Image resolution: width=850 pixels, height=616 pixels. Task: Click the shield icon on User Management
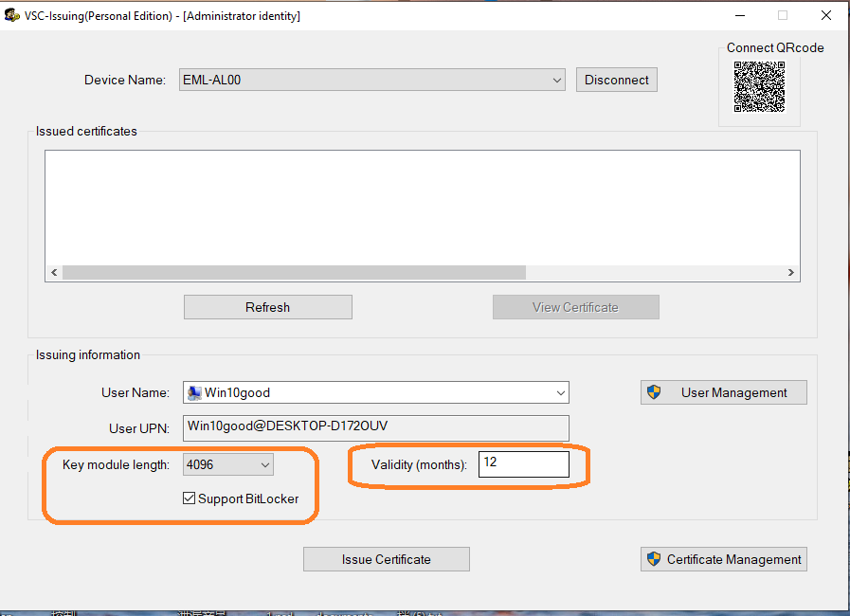[x=653, y=392]
